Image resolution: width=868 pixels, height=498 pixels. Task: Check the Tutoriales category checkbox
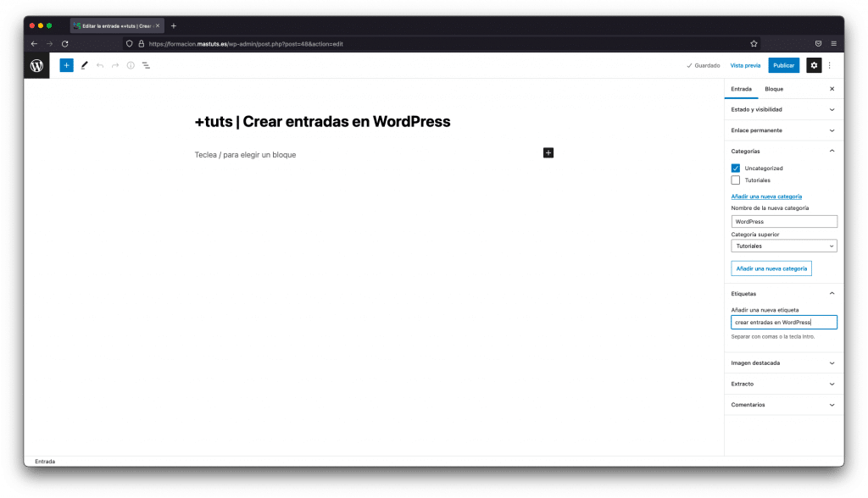[736, 180]
